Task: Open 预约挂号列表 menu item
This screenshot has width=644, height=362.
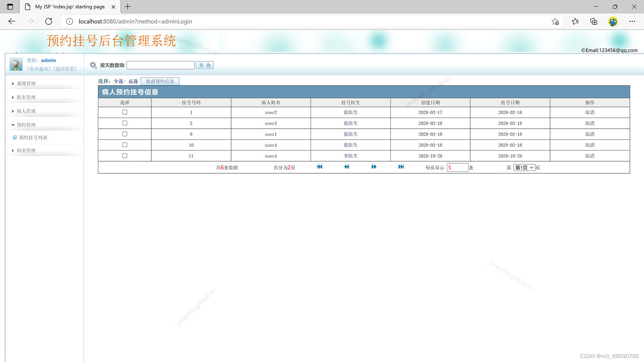Action: point(33,138)
